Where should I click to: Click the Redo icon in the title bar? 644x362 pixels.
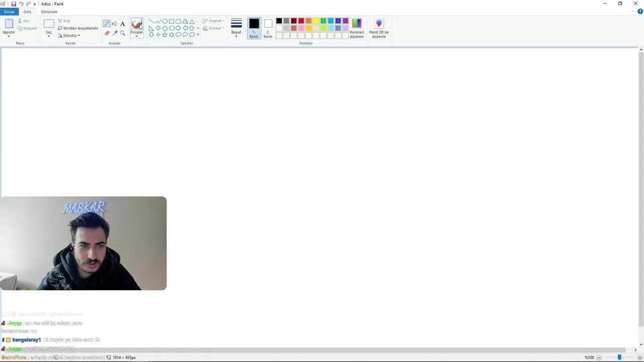click(29, 4)
